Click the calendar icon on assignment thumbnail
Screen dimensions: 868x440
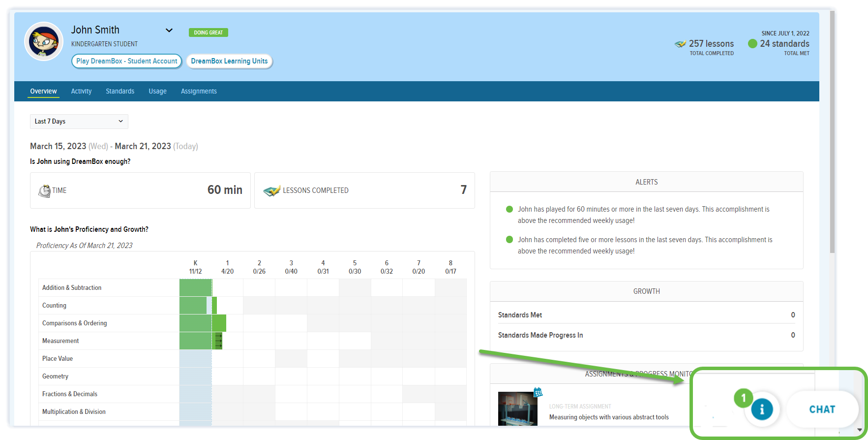538,392
